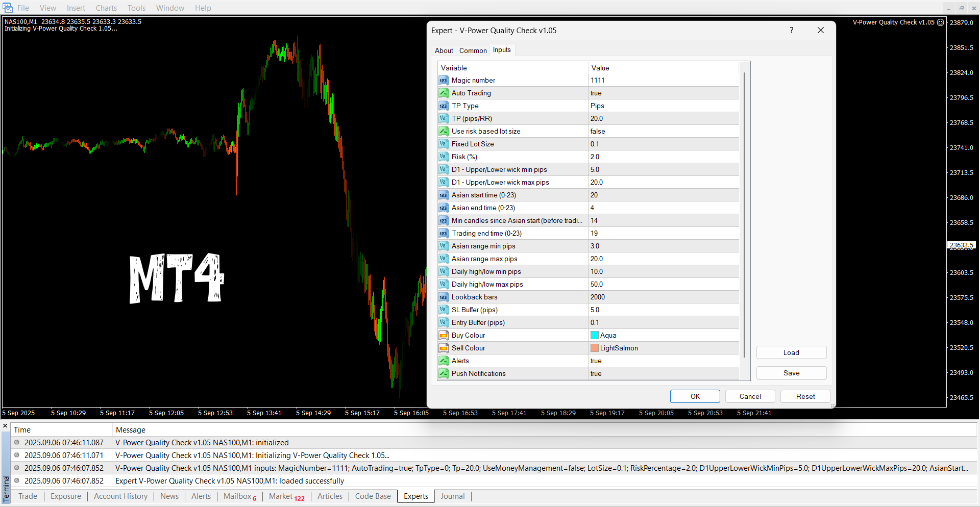The image size is (980, 507).
Task: Click the Entry Buffer (pips) row icon
Action: click(444, 322)
